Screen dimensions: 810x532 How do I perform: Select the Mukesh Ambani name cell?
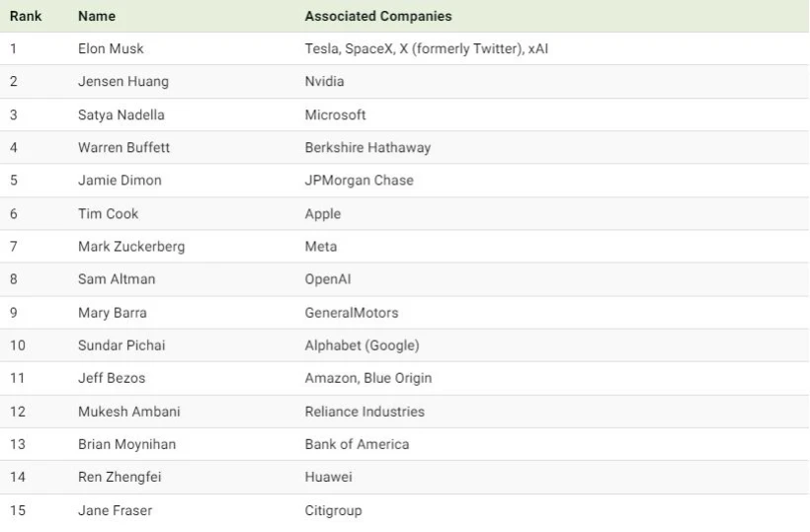coord(129,412)
